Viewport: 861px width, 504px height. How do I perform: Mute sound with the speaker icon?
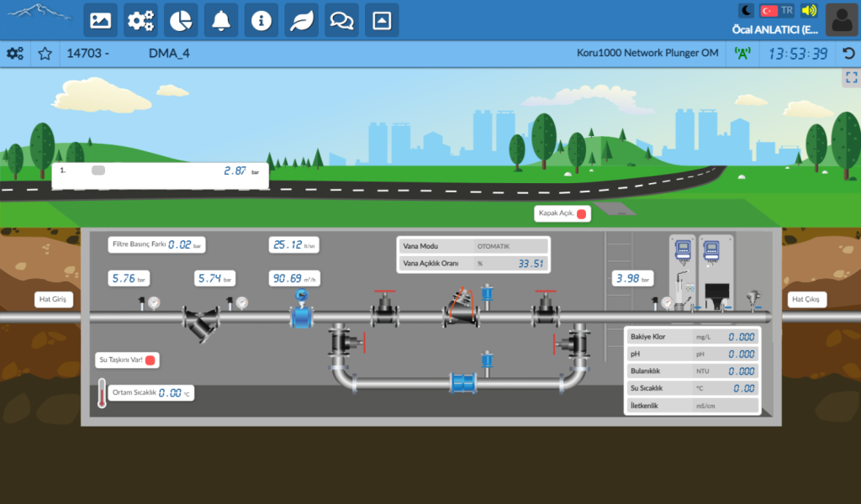[x=809, y=10]
